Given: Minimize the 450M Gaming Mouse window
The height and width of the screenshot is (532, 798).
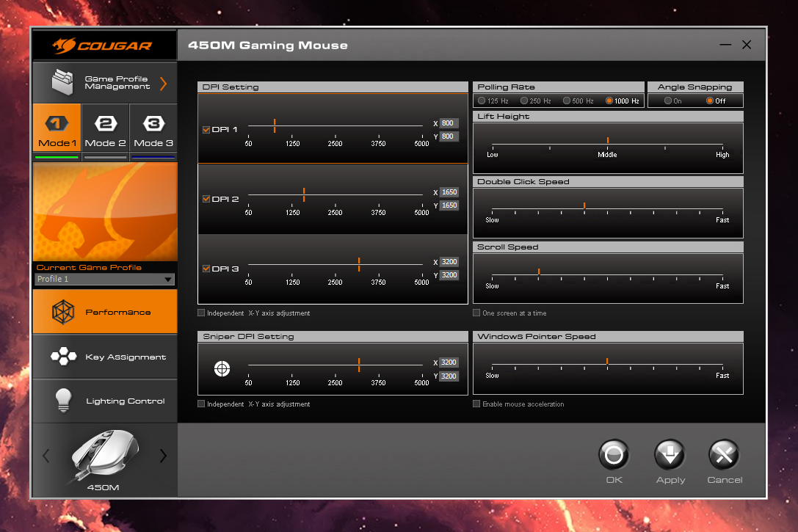Looking at the screenshot, I should (725, 45).
